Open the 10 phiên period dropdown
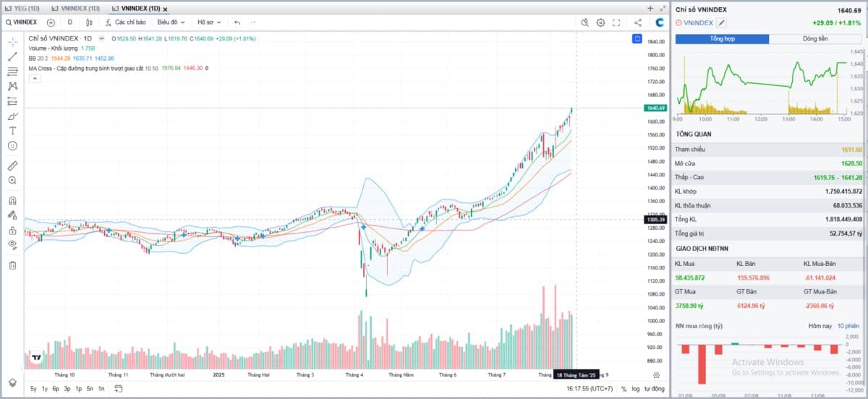Screen dimensions: 868x399 pos(848,327)
